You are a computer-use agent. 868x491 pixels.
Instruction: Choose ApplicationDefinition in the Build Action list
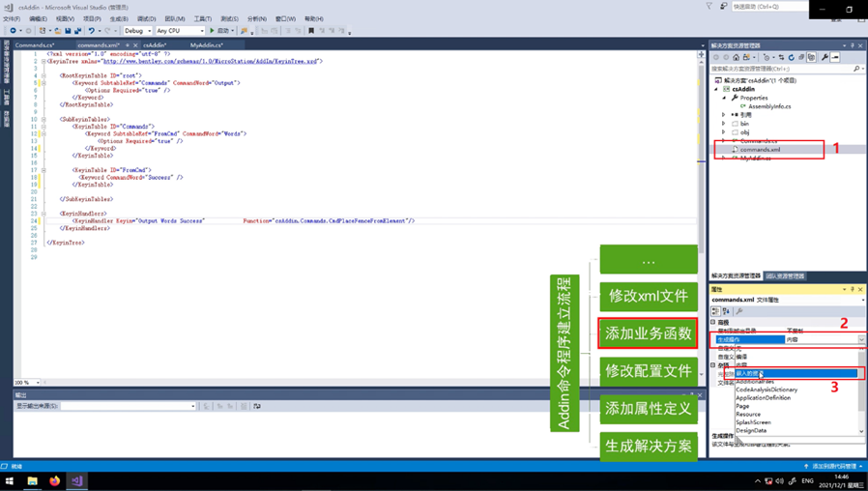tap(763, 398)
